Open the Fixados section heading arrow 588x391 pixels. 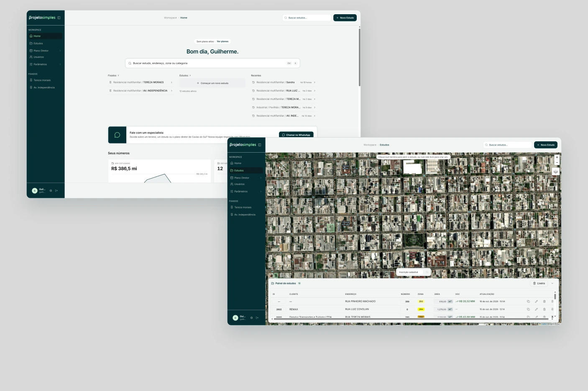coord(118,76)
